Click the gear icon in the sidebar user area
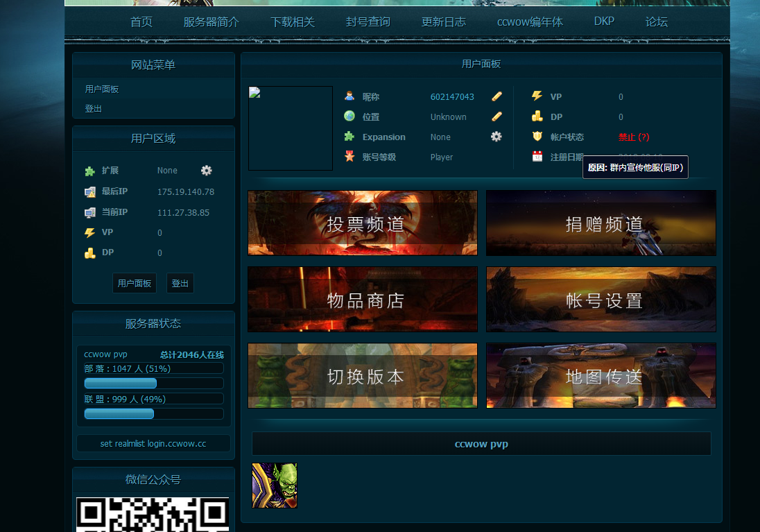 [206, 170]
